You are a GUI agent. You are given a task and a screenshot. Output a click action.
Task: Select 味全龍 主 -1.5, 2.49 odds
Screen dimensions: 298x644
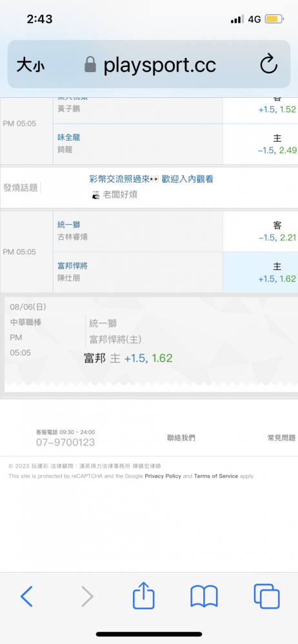[x=261, y=144]
